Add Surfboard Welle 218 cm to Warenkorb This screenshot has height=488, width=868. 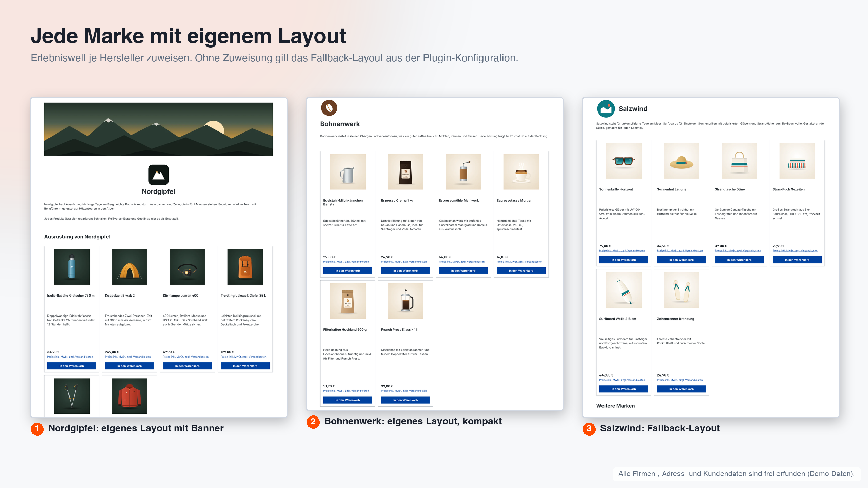coord(624,389)
